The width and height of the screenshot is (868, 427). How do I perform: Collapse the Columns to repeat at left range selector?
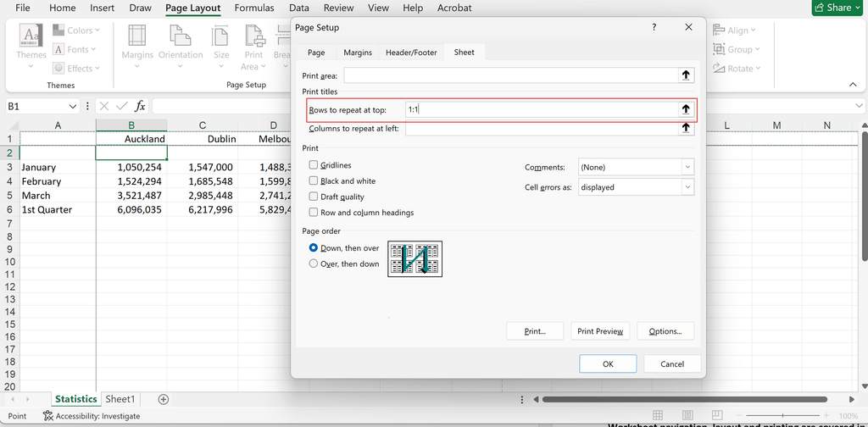(x=686, y=128)
